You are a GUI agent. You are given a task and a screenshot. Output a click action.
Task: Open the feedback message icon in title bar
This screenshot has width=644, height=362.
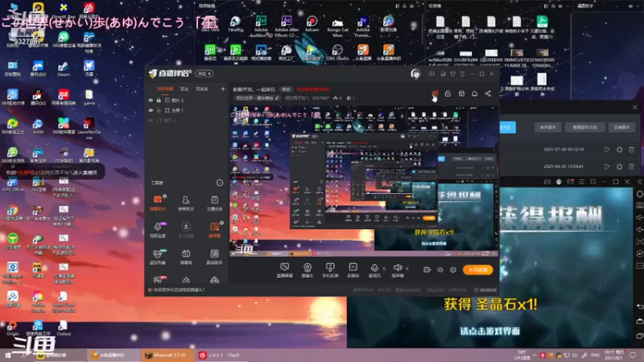(431, 74)
